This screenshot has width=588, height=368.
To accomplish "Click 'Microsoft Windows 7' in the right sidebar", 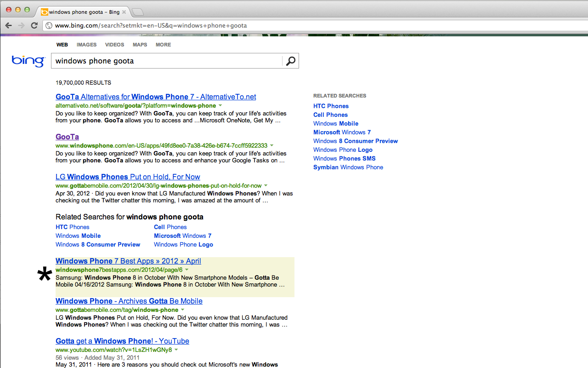I will [342, 132].
